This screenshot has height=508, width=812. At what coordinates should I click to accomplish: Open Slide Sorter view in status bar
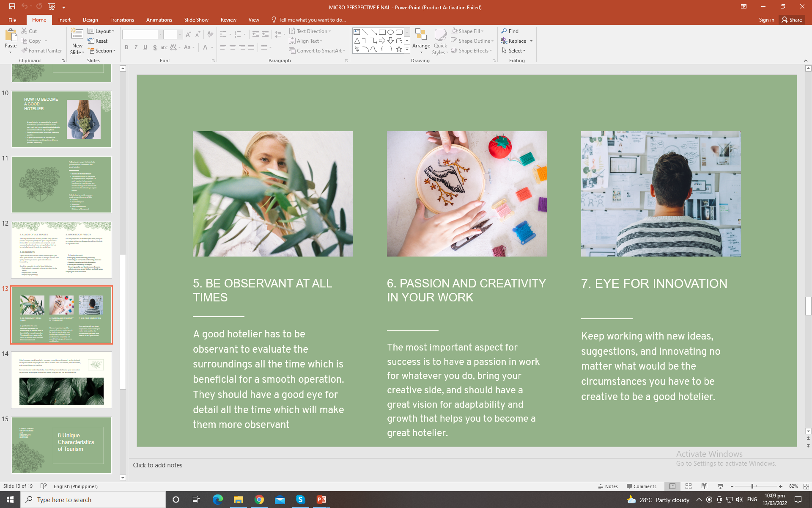[x=688, y=486]
